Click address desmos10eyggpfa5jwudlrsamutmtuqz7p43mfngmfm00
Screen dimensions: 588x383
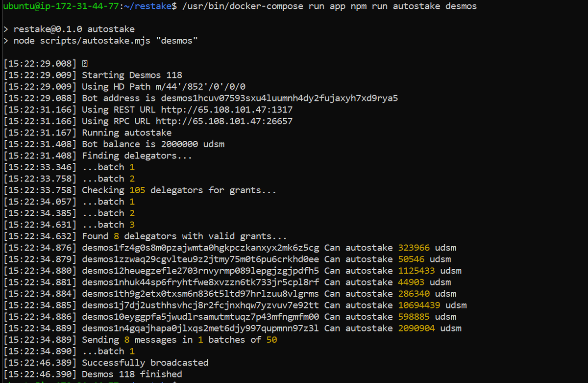pos(200,317)
